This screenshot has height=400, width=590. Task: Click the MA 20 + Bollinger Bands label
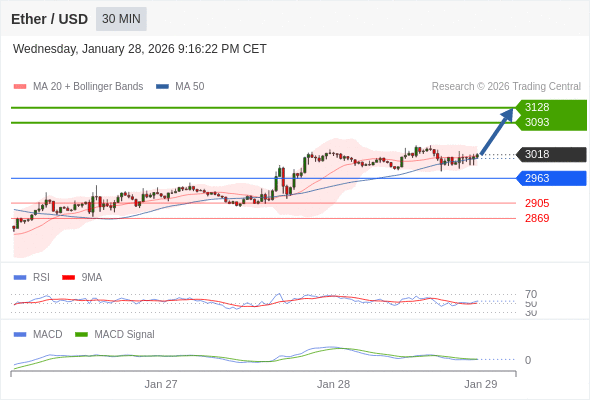[88, 87]
